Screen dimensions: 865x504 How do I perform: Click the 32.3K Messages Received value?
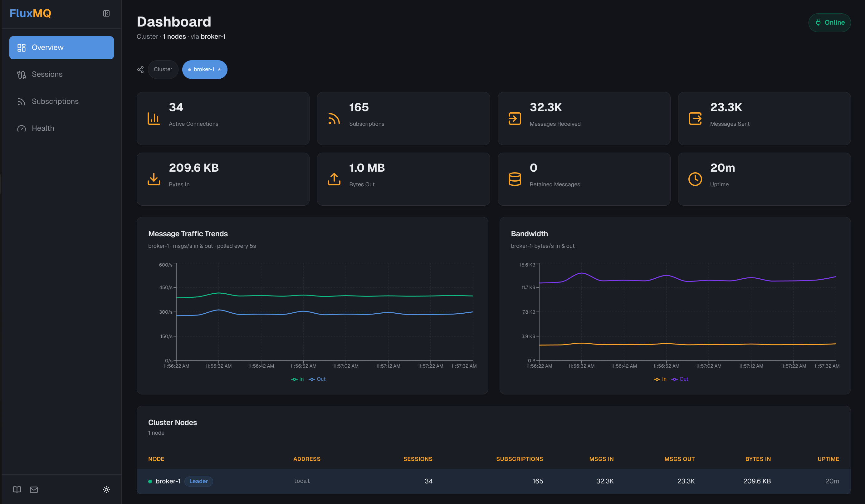pos(546,107)
